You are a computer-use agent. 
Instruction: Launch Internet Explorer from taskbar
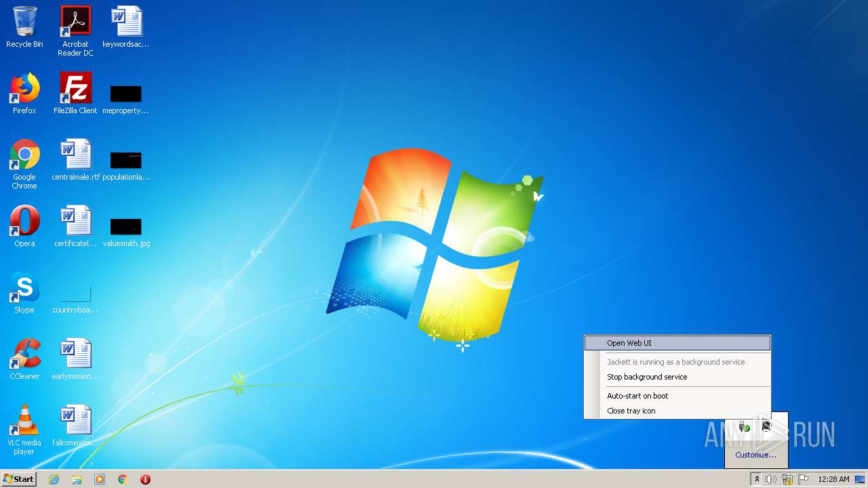pos(54,479)
